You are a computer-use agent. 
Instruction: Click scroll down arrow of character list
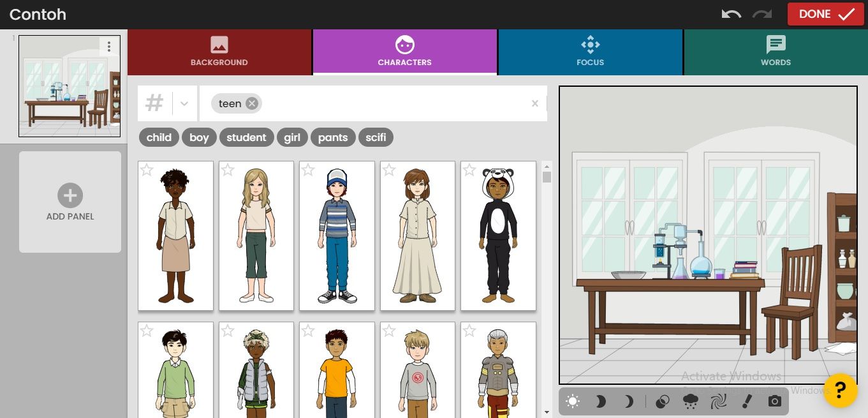[547, 413]
